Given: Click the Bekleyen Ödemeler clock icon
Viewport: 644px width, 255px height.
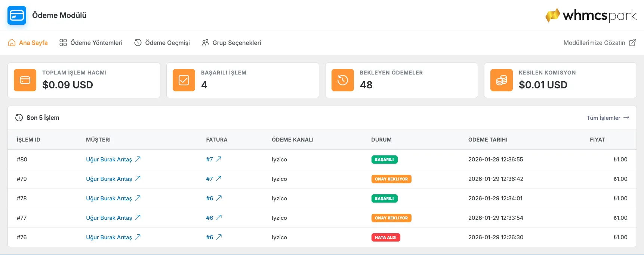Looking at the screenshot, I should pyautogui.click(x=343, y=80).
